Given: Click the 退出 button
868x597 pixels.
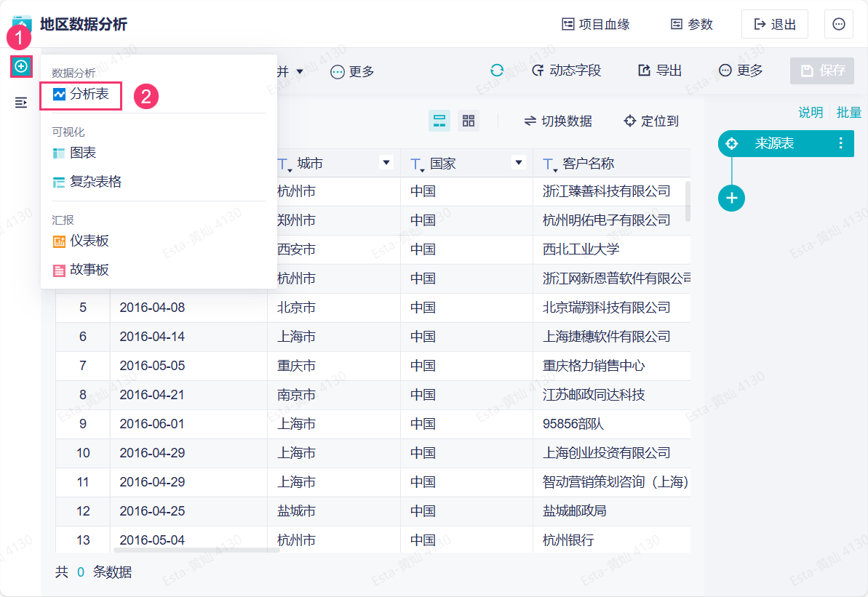Looking at the screenshot, I should 774,24.
